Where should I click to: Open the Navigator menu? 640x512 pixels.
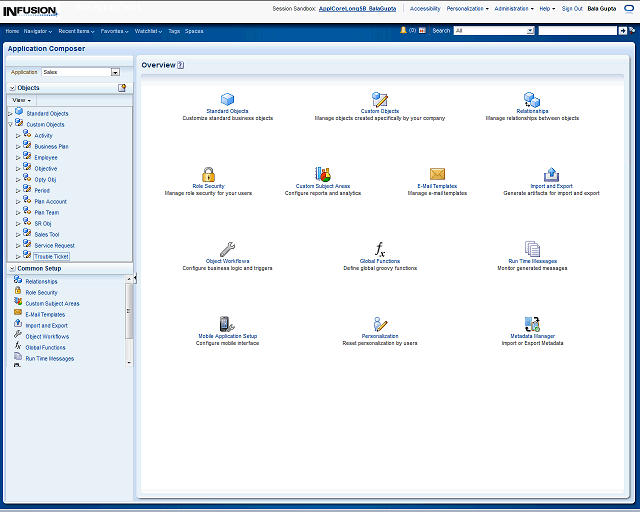pos(38,31)
